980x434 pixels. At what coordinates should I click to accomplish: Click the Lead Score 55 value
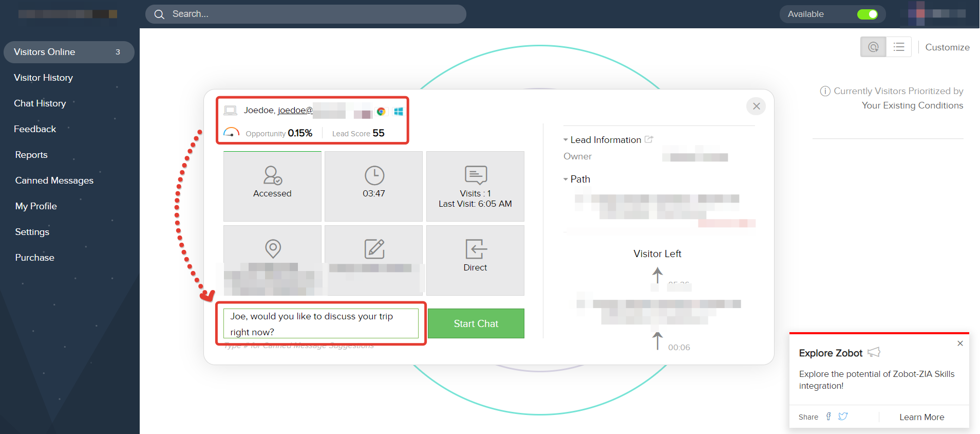(x=379, y=133)
